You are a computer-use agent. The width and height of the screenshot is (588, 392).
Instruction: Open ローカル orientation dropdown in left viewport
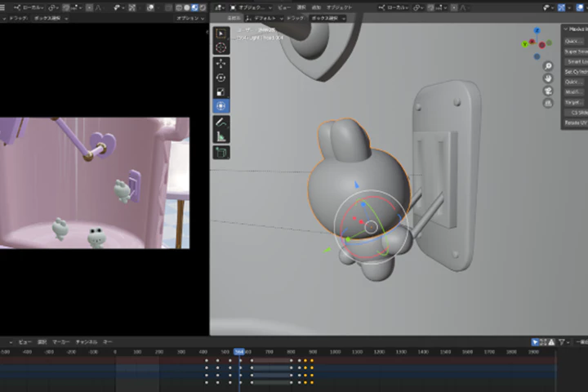29,7
